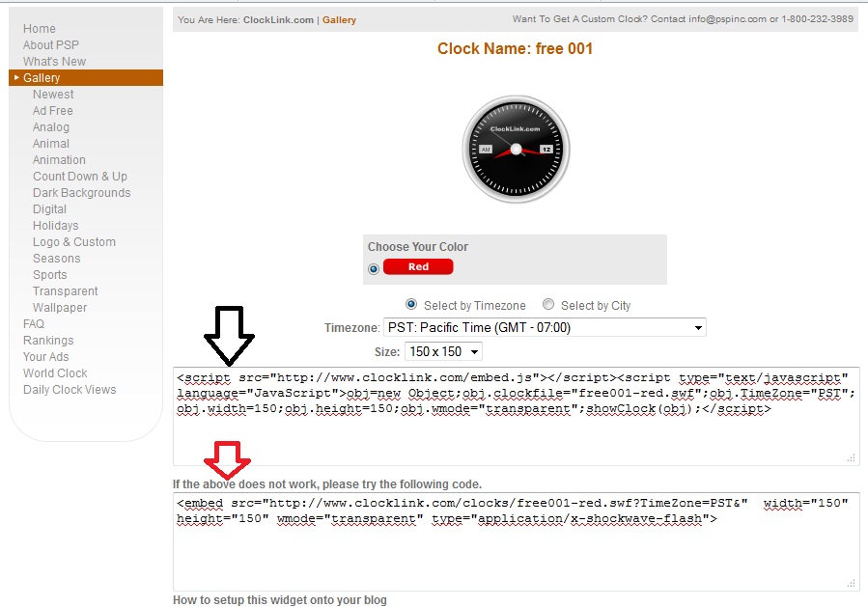Click ClockLink.com breadcrumb link
868x607 pixels.
(278, 20)
